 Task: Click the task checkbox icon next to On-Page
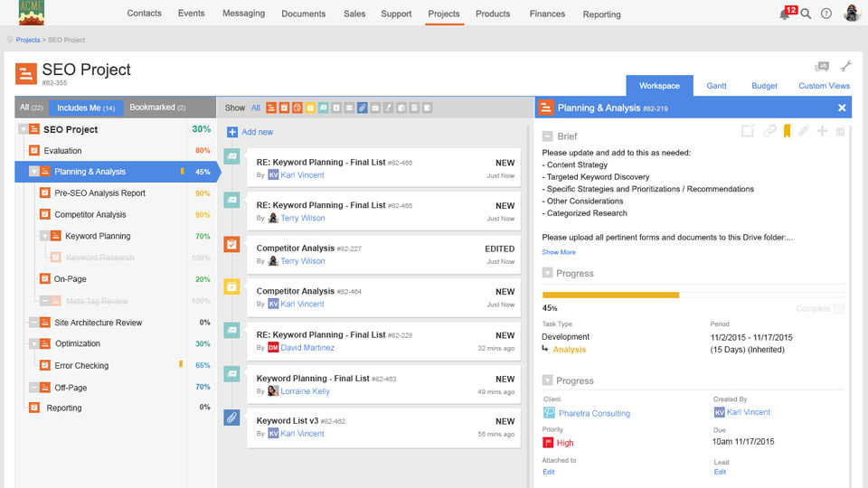(x=45, y=279)
